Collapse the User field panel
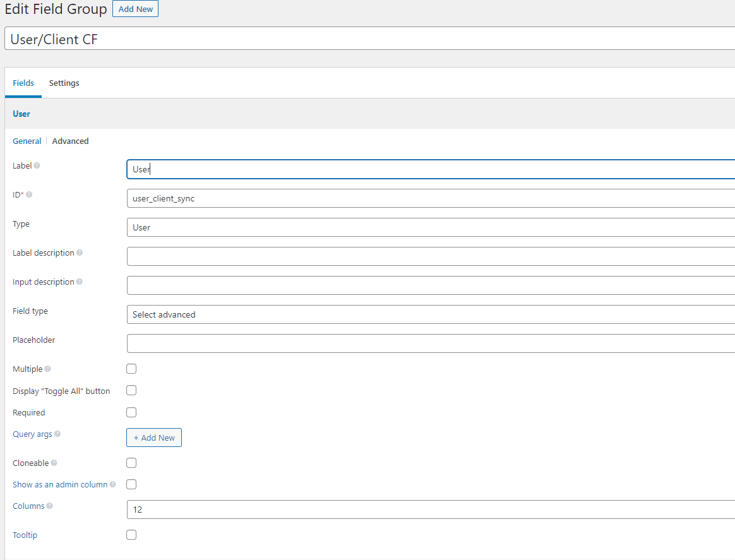This screenshot has width=735, height=560. tap(21, 114)
